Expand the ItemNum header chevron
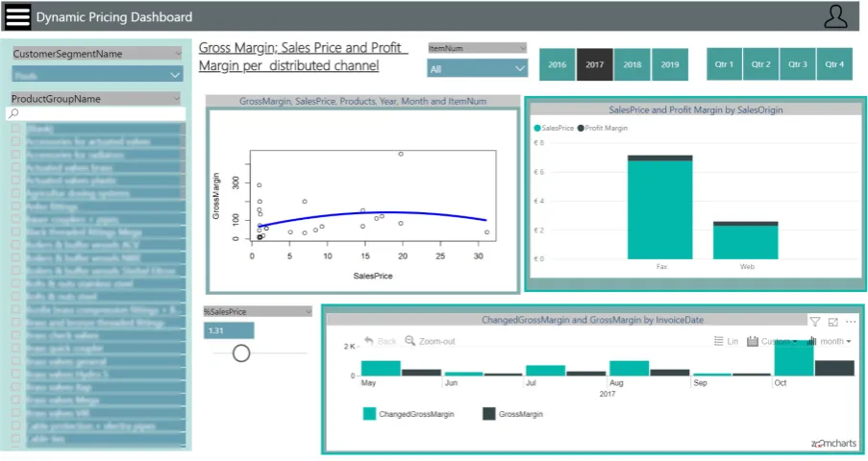The height and width of the screenshot is (461, 868). click(523, 49)
